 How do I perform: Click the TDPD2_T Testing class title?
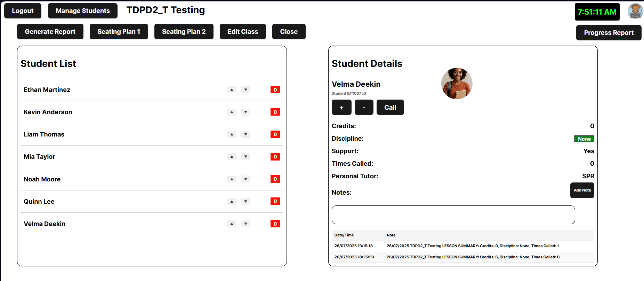166,10
